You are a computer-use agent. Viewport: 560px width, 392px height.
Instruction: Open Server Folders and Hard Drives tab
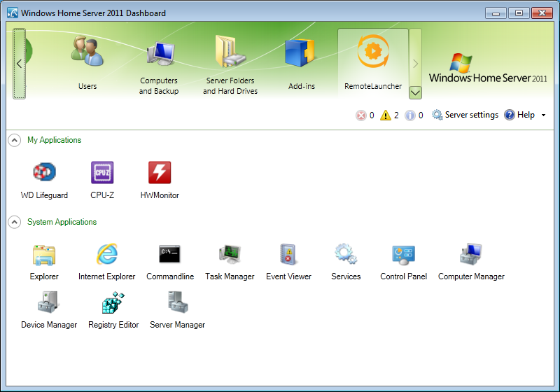coord(230,64)
